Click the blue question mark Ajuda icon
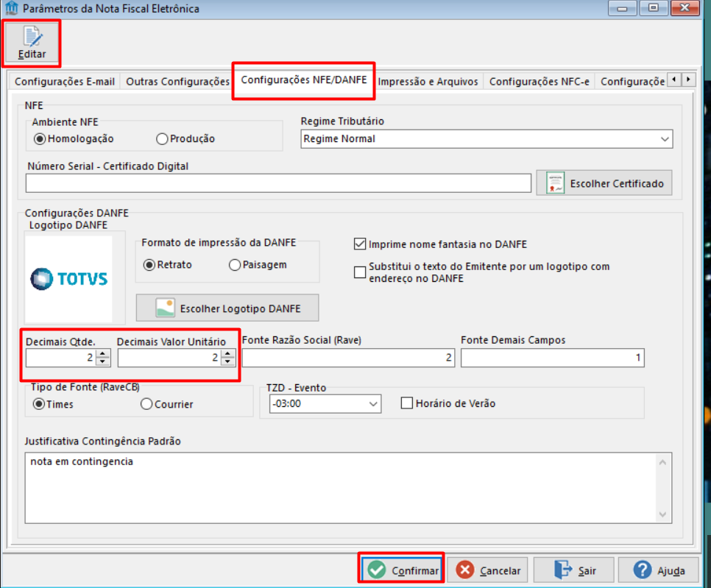This screenshot has width=711, height=588. pyautogui.click(x=643, y=570)
